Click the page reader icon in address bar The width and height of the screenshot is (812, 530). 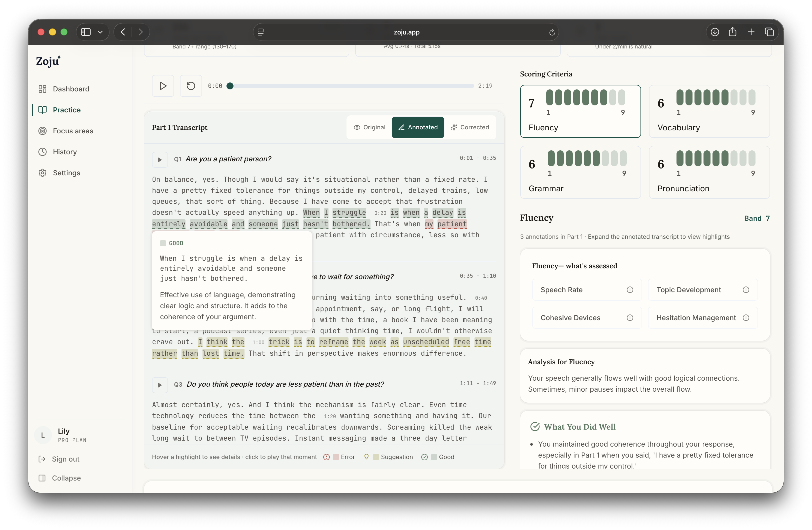pos(261,32)
